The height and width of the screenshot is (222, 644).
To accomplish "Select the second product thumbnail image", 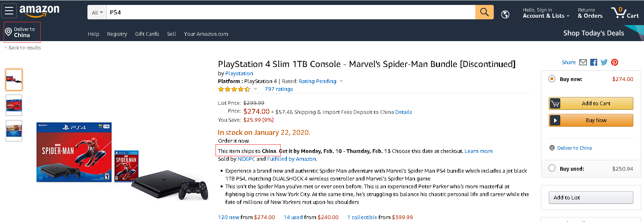I will coord(14,105).
